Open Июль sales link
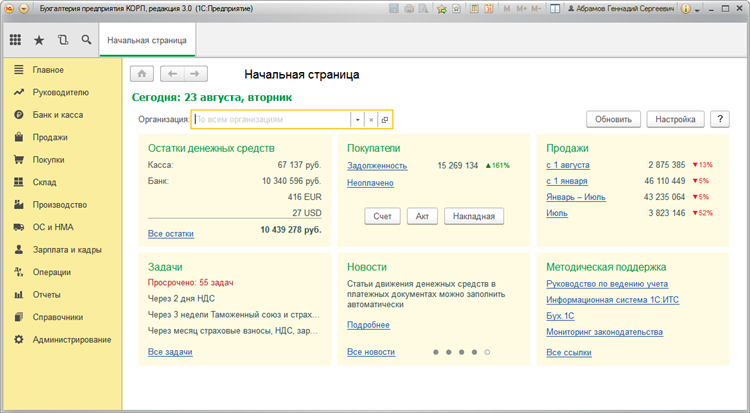Image resolution: width=750 pixels, height=413 pixels. point(557,213)
